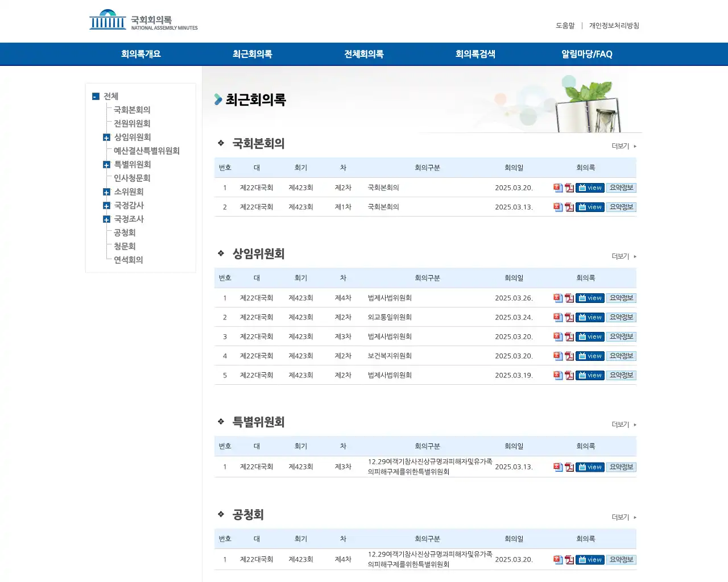Viewport: 728px width, 582px height.
Task: Expand the 상임위원회 tree node
Action: [x=106, y=138]
